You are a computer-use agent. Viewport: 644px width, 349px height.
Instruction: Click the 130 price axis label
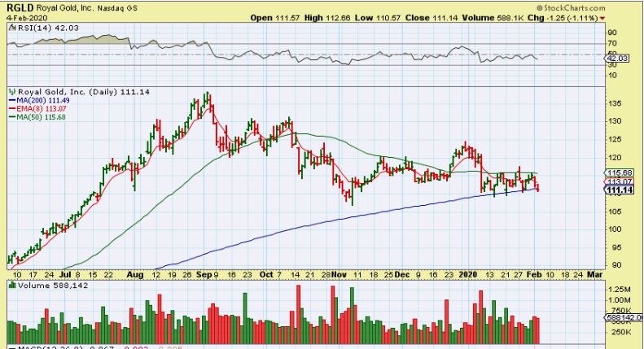[x=614, y=121]
